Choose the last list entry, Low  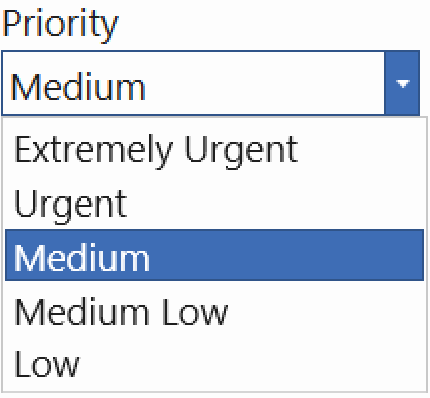(x=214, y=364)
